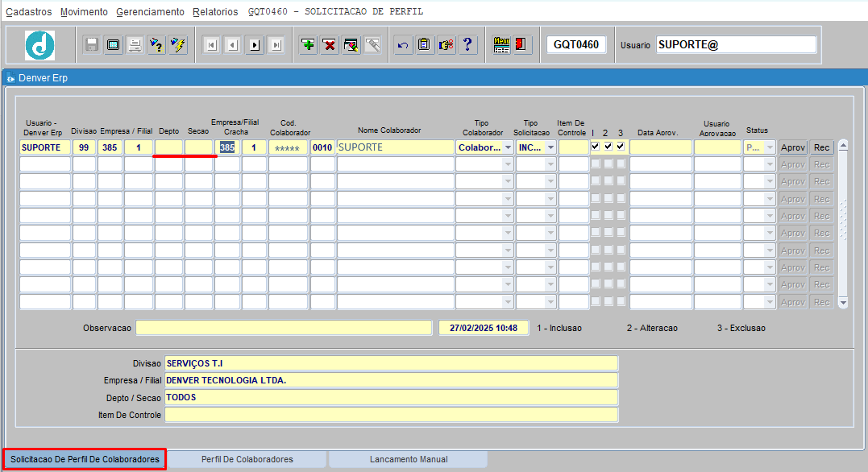Click the green plus insert record icon
The image size is (868, 472).
(x=309, y=45)
